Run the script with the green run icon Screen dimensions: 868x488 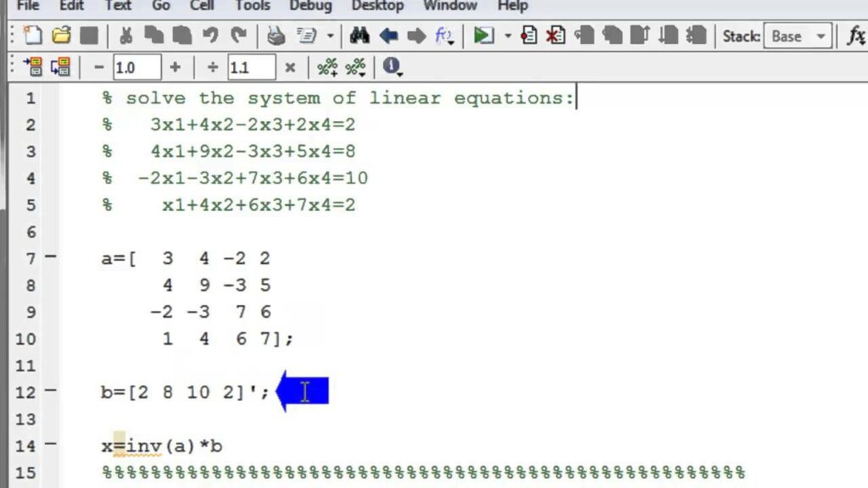[485, 36]
